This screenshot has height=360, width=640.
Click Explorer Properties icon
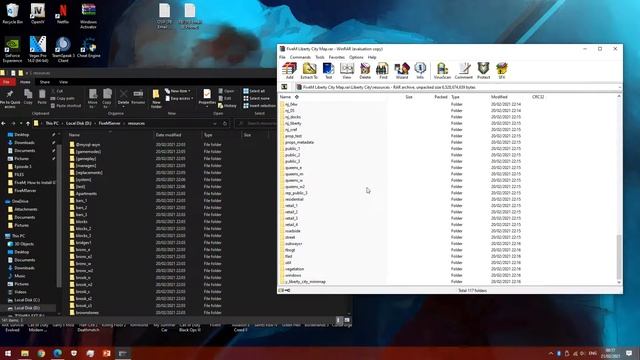[x=207, y=97]
